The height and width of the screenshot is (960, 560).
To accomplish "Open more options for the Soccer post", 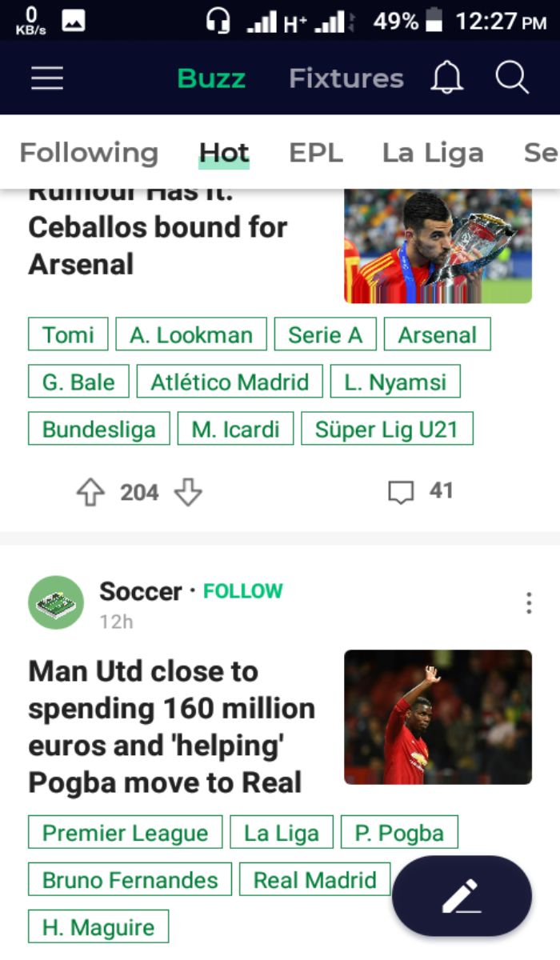I will click(529, 603).
